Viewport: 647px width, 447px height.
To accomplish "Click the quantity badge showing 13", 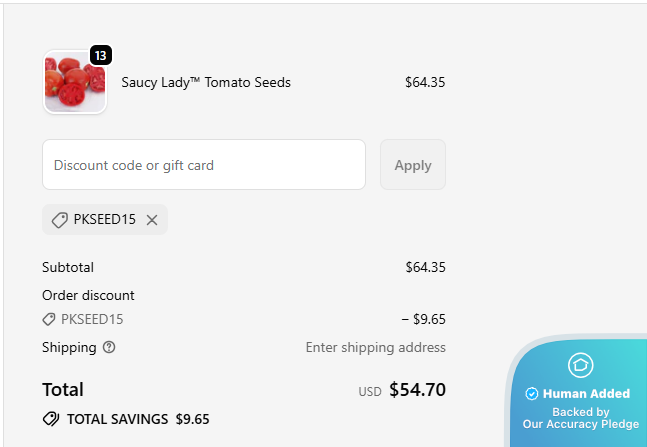I will [100, 56].
